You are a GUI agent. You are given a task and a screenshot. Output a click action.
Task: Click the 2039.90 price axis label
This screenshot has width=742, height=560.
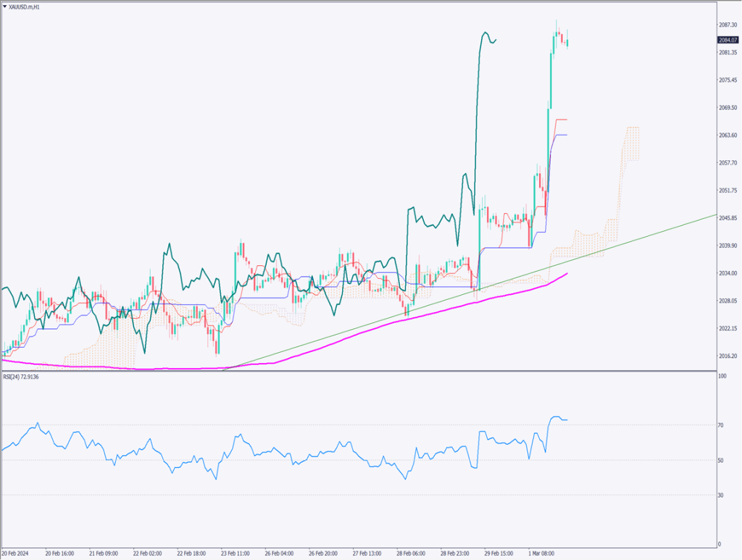728,246
